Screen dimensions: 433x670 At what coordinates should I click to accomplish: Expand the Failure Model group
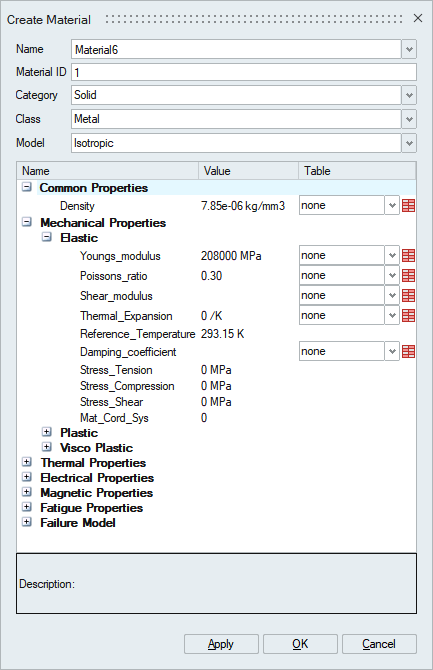click(27, 522)
